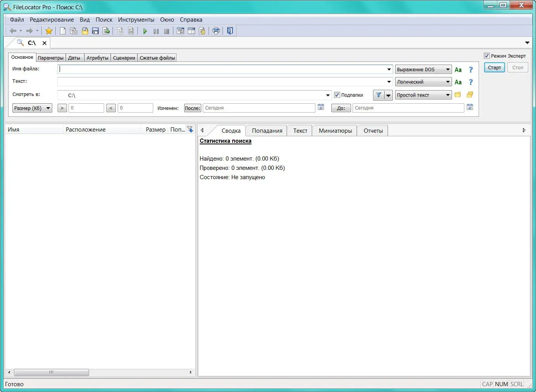Create a new search with blank page icon
Screen dimensions: 536x392
[63, 31]
